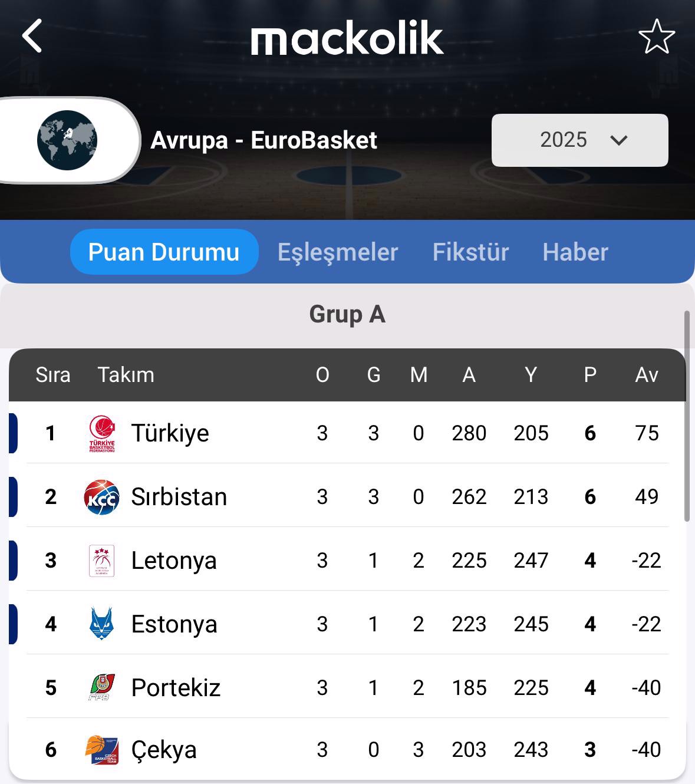Image resolution: width=695 pixels, height=784 pixels.
Task: Go to the Haber tab
Action: (575, 252)
